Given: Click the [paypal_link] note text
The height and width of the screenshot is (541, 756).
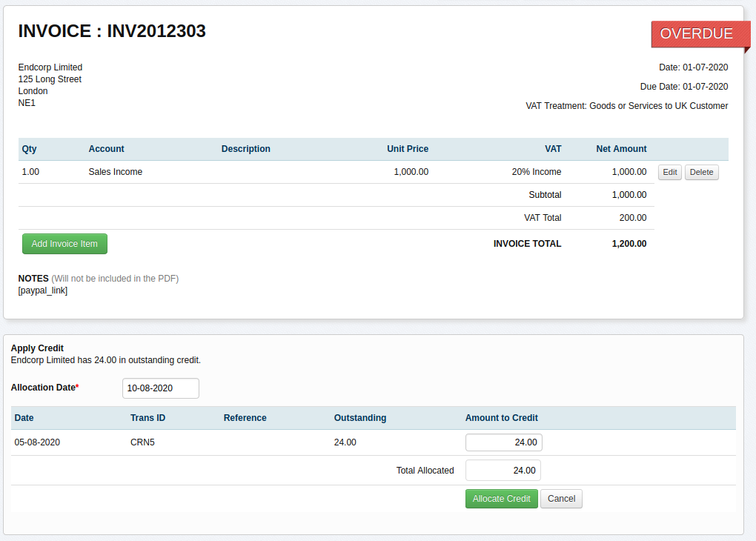Looking at the screenshot, I should [43, 291].
